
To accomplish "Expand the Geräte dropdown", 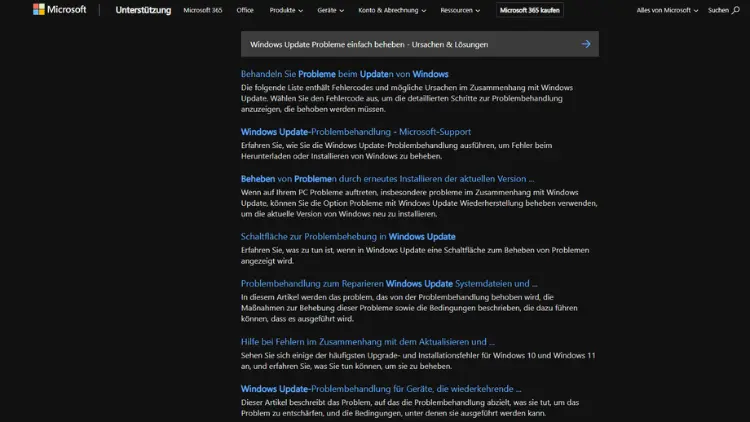I will click(331, 10).
